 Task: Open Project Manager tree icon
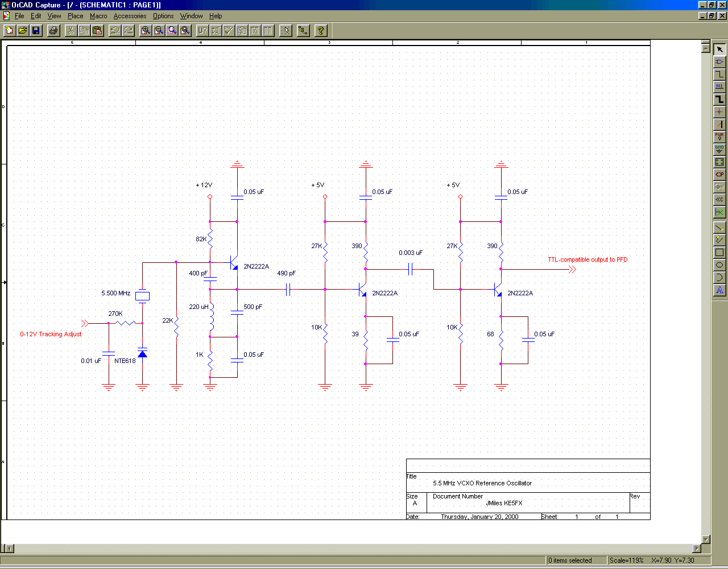(303, 30)
